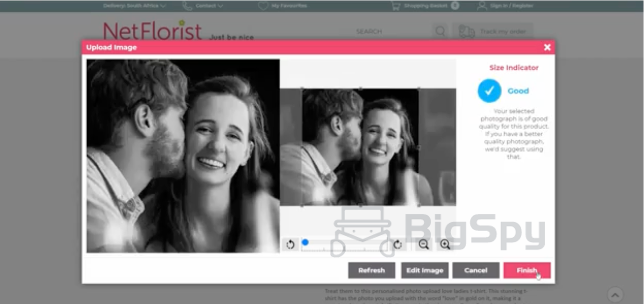Image resolution: width=644 pixels, height=304 pixels.
Task: Close the Upload Image dialog
Action: click(x=547, y=47)
